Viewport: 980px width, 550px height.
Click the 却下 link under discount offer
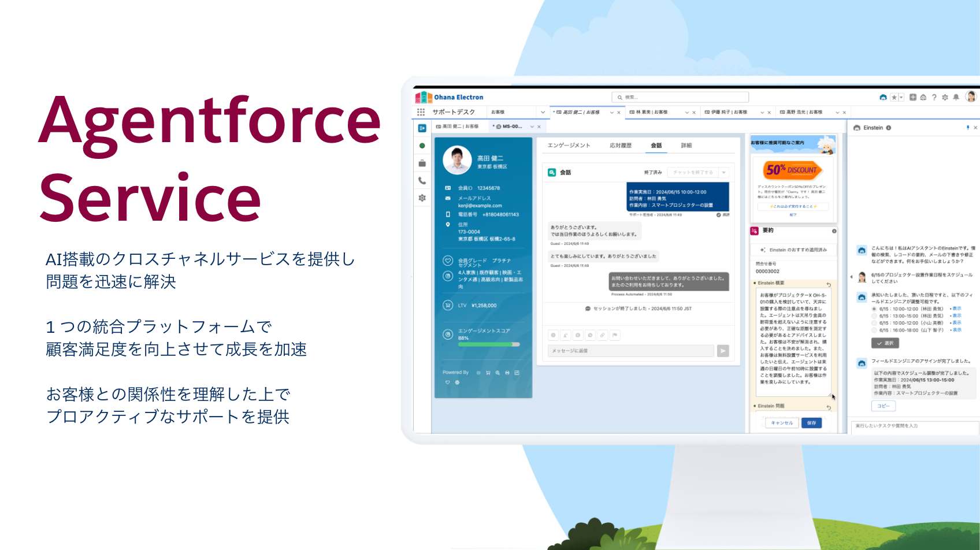click(x=793, y=215)
